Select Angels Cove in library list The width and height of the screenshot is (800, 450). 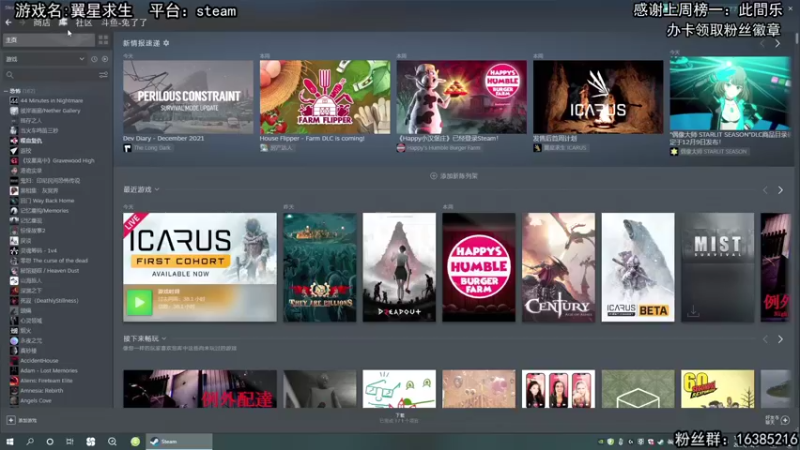click(x=36, y=401)
